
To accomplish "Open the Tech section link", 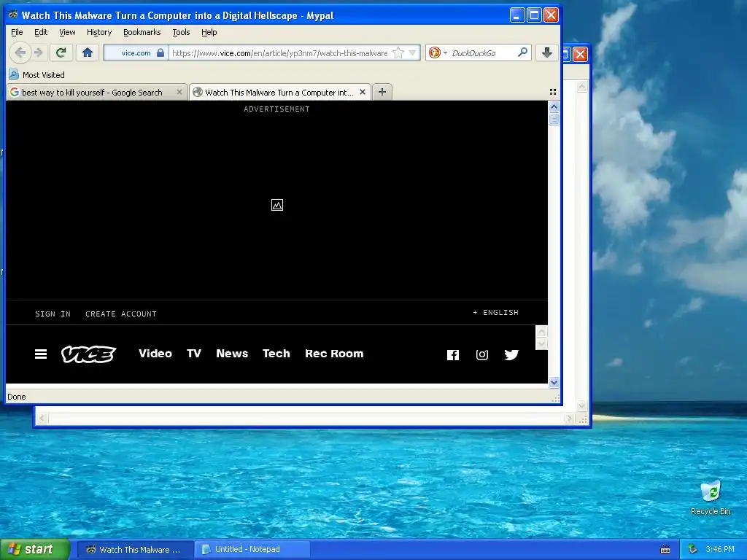I will click(x=276, y=354).
